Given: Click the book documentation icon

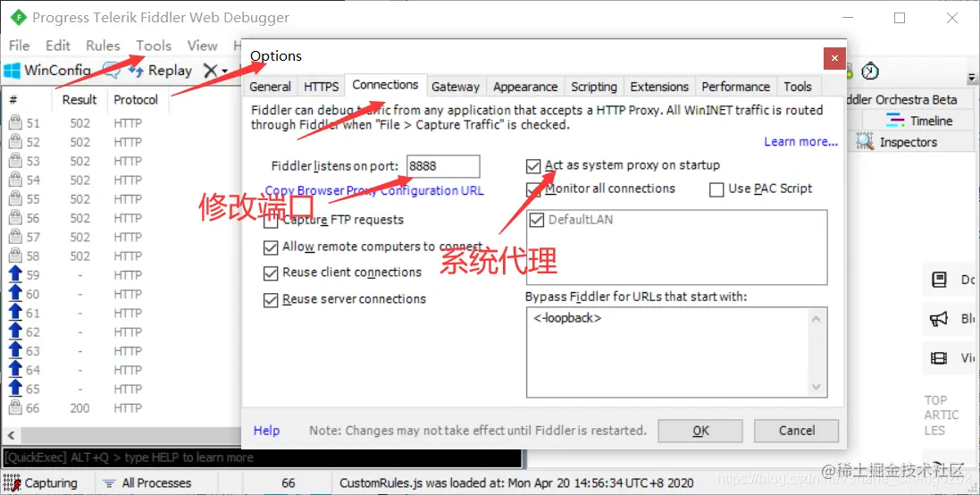Looking at the screenshot, I should pyautogui.click(x=939, y=280).
